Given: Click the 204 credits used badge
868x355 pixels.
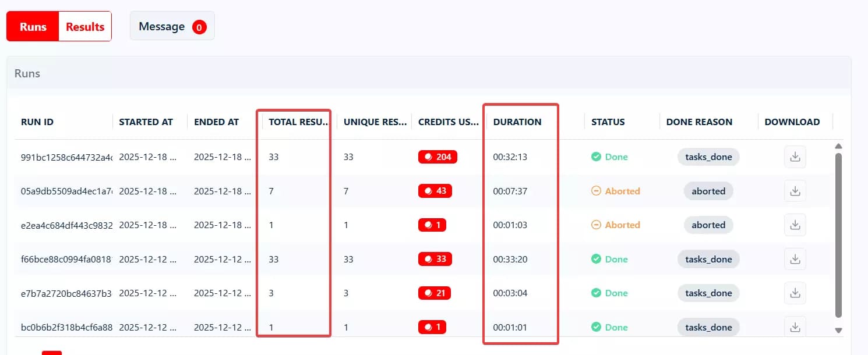Looking at the screenshot, I should click(437, 157).
